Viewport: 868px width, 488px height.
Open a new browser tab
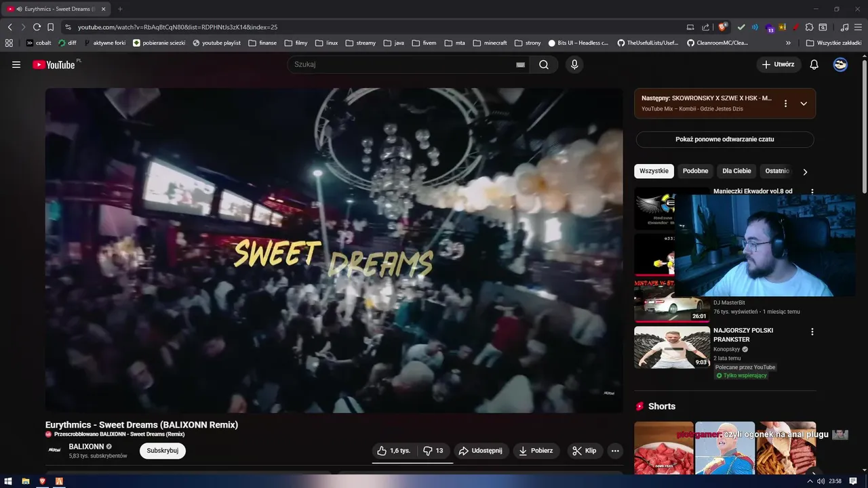tap(120, 9)
